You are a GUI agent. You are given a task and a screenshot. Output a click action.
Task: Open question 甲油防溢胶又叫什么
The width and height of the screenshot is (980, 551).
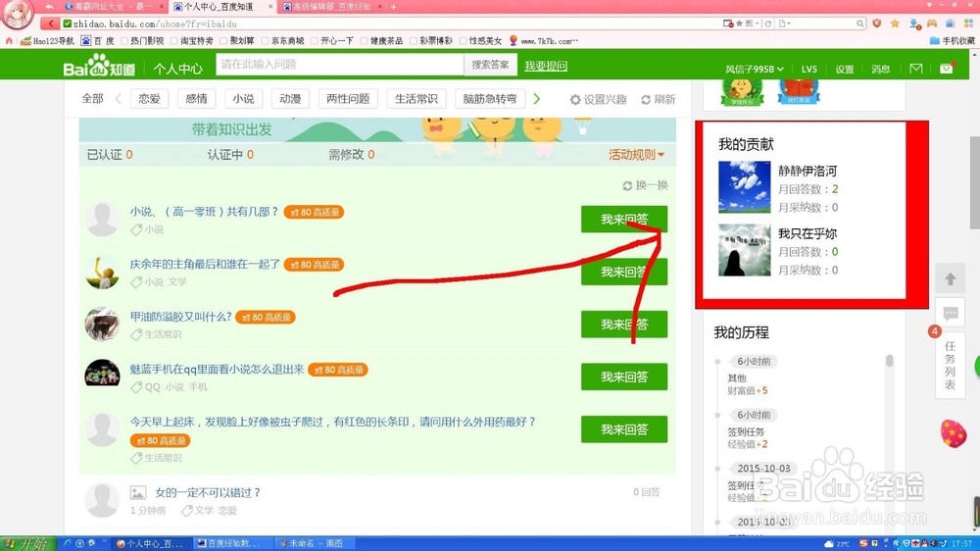180,317
